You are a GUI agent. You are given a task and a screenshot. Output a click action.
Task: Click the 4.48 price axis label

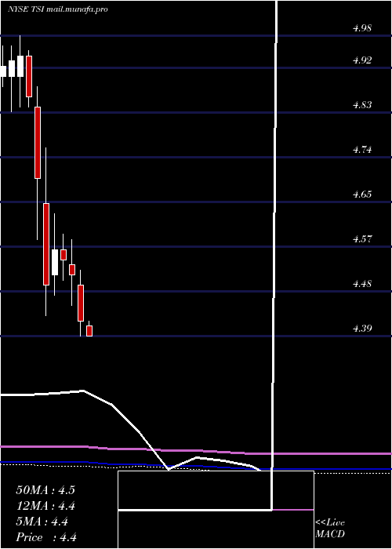point(362,284)
